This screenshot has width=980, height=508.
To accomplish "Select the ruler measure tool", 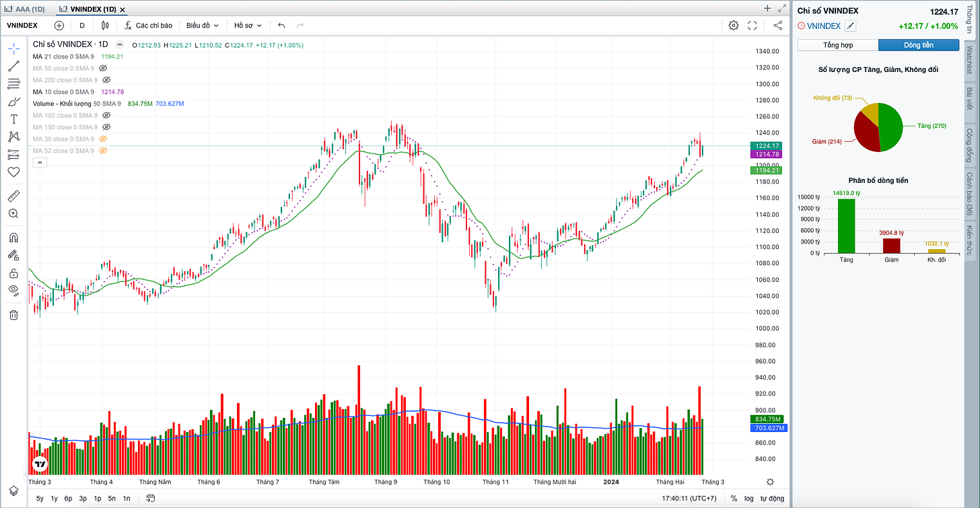I will point(13,196).
